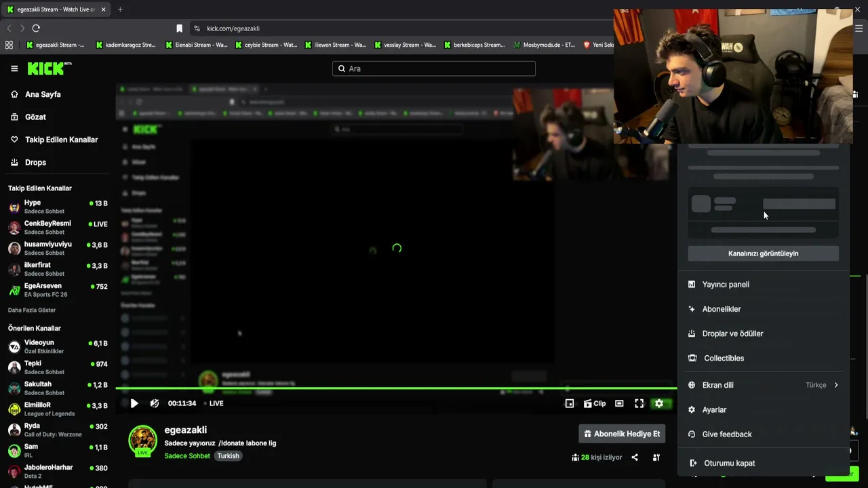Expand the Ekran dili language submenu
Screen dimensions: 868x488
point(764,385)
